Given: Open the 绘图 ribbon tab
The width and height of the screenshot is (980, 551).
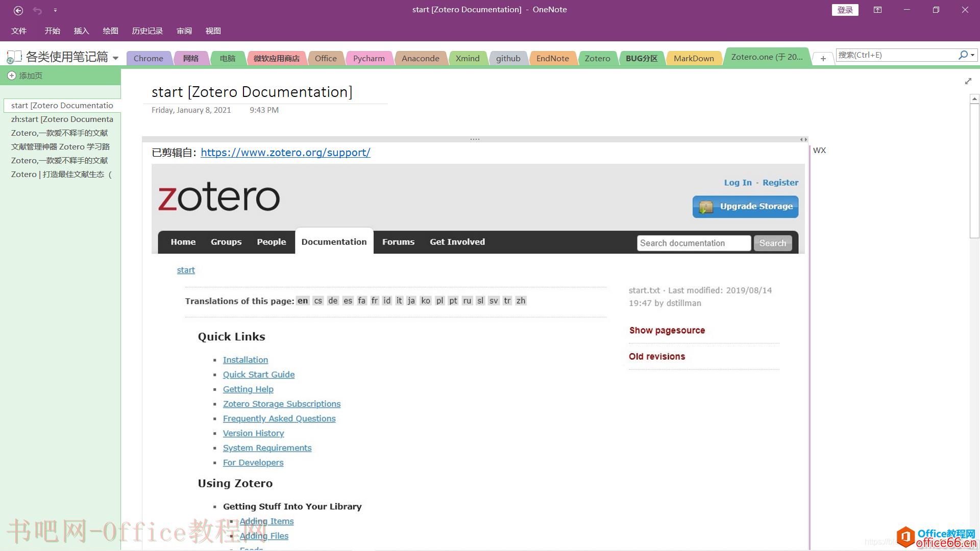Looking at the screenshot, I should tap(110, 31).
